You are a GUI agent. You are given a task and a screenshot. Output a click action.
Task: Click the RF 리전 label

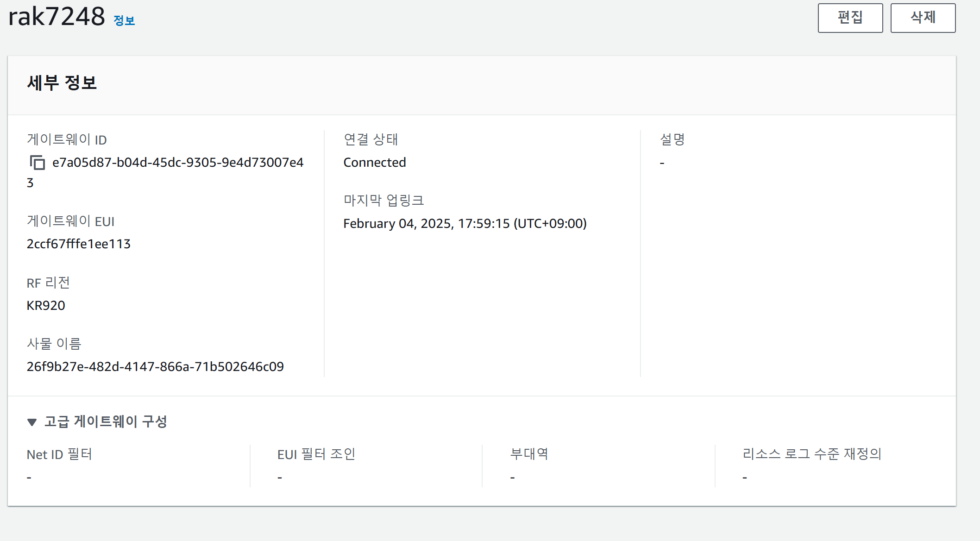tap(48, 283)
